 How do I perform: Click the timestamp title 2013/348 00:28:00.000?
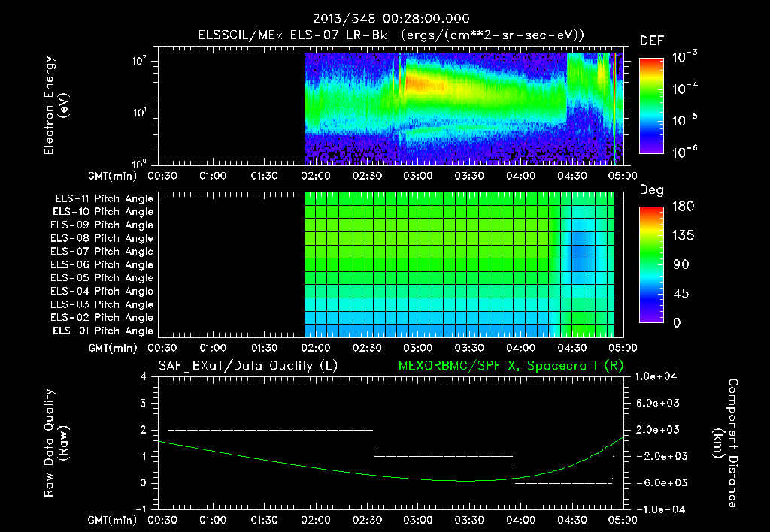click(391, 19)
